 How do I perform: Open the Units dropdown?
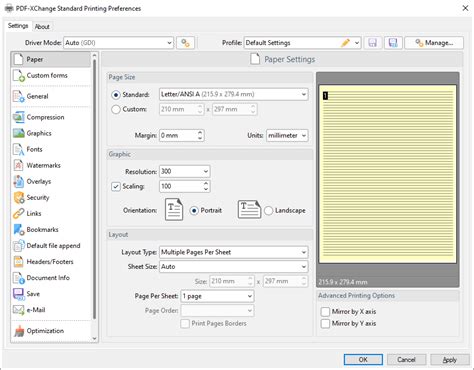[287, 135]
